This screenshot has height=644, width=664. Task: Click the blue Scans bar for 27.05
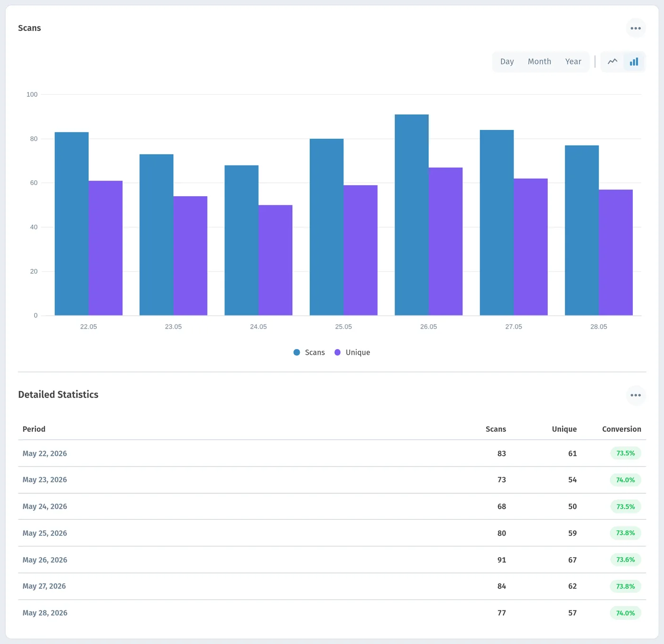(497, 223)
